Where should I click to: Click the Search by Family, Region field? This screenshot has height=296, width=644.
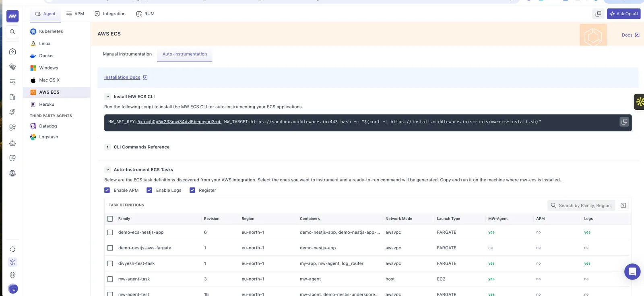[x=581, y=206]
